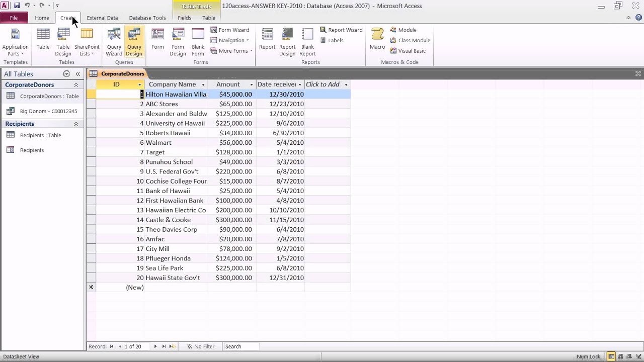644x362 pixels.
Task: Click the record Search box
Action: tap(241, 346)
